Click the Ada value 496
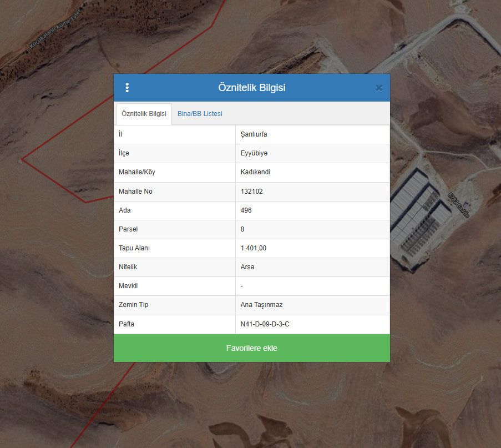 pyautogui.click(x=246, y=210)
